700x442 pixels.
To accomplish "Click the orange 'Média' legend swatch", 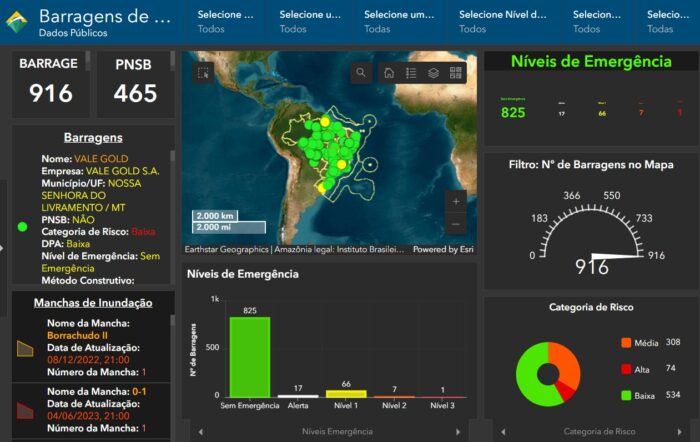I will (x=626, y=343).
